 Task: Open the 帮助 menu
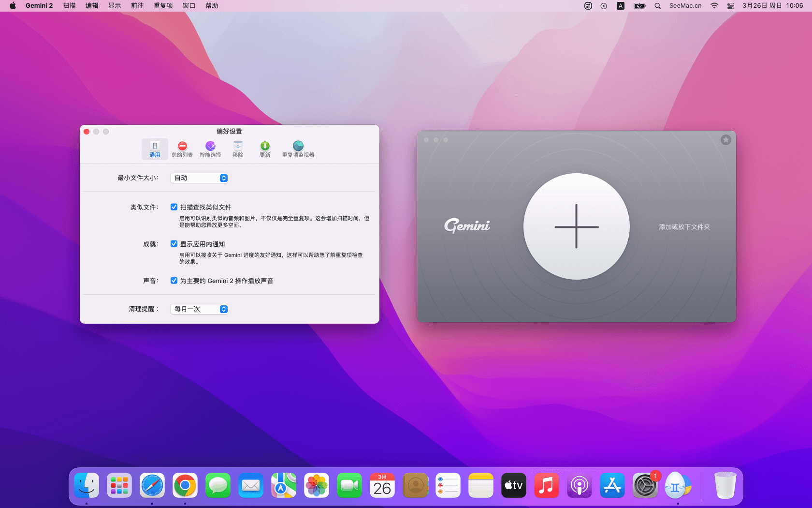pos(212,6)
